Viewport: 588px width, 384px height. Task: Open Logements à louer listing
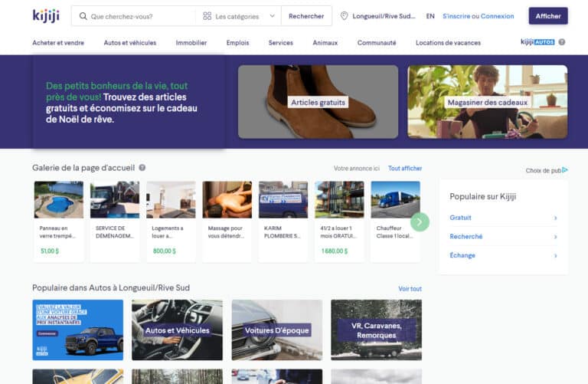pyautogui.click(x=171, y=222)
